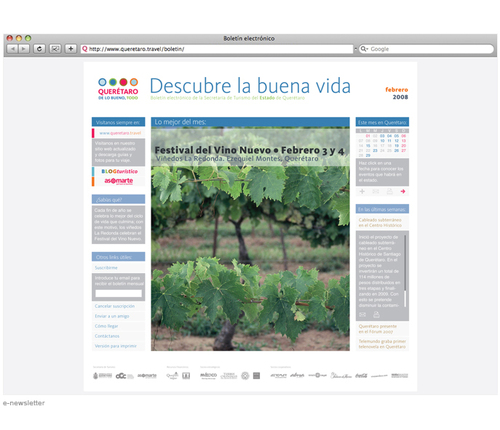This screenshot has width=500, height=430.
Task: Open the www.queretaro.travel link
Action: pyautogui.click(x=120, y=133)
